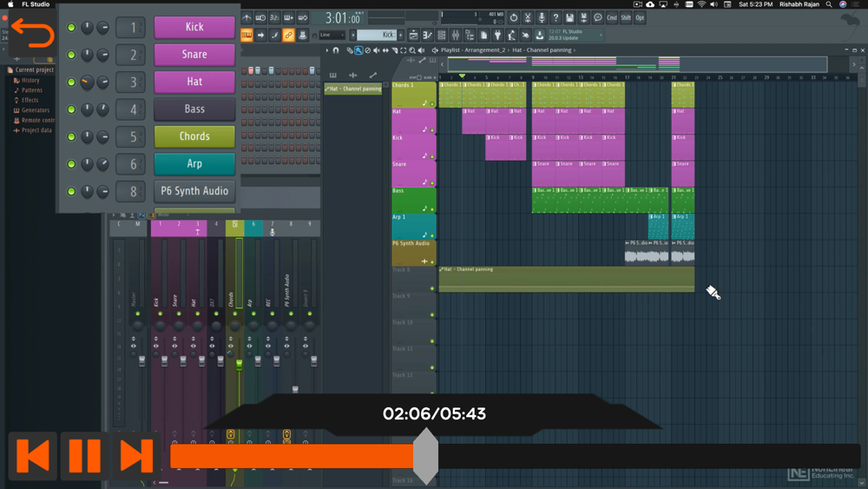Open the Playlist window icon
Screen dimensions: 868x489
click(413, 36)
